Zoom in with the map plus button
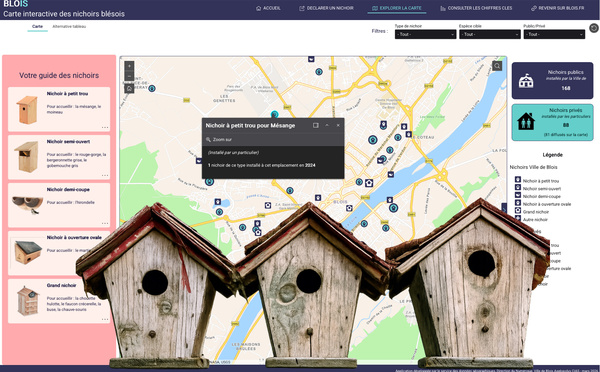This screenshot has height=372, width=600. coord(129,66)
